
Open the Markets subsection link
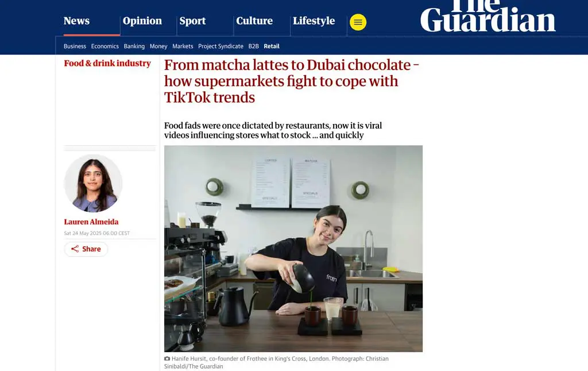point(183,46)
